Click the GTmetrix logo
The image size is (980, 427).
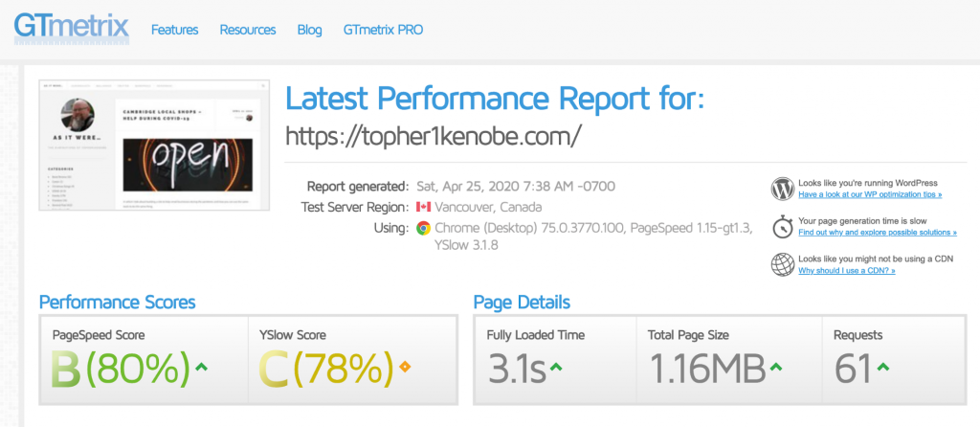tap(72, 29)
